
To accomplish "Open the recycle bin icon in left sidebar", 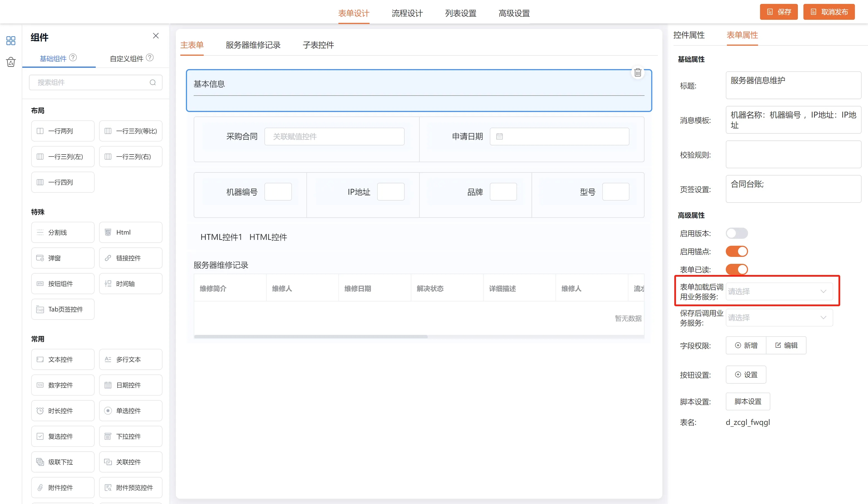I will (x=11, y=62).
